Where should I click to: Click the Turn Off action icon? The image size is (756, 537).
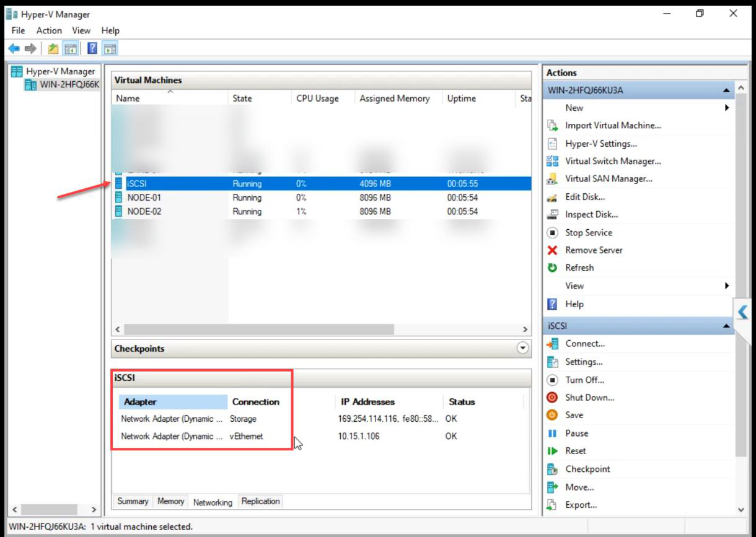tap(552, 380)
